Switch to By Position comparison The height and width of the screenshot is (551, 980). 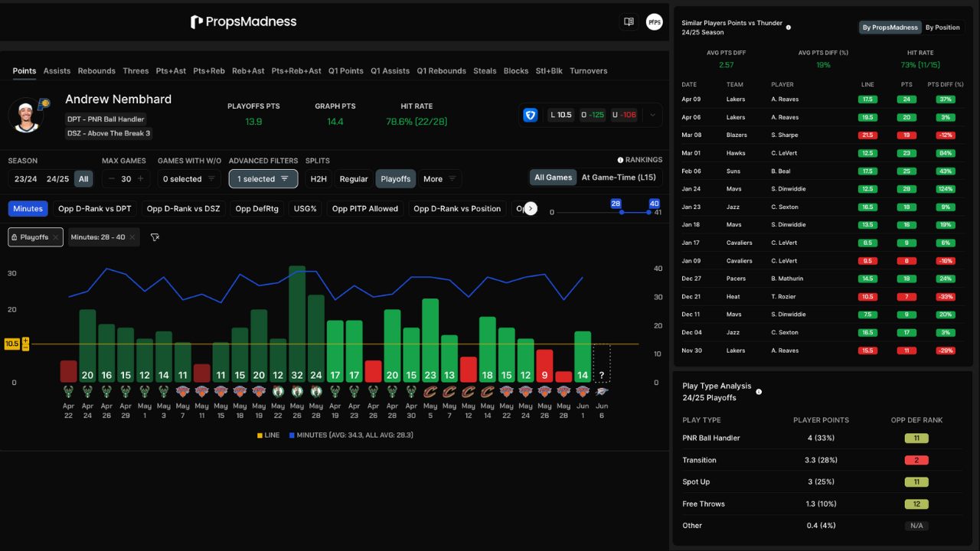click(942, 28)
